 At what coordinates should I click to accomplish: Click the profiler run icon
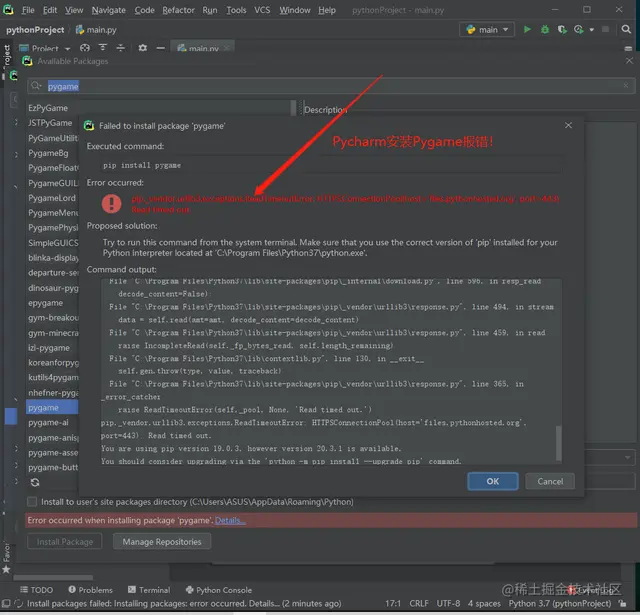click(x=578, y=29)
